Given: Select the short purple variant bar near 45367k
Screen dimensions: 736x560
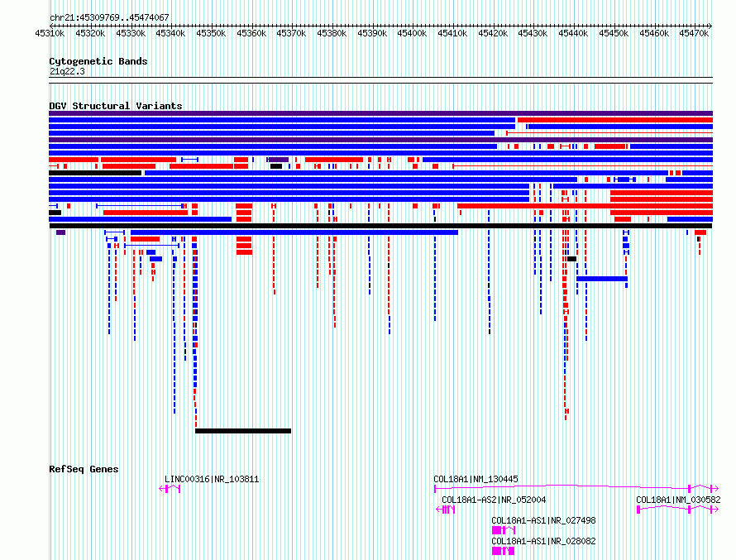Looking at the screenshot, I should [279, 160].
